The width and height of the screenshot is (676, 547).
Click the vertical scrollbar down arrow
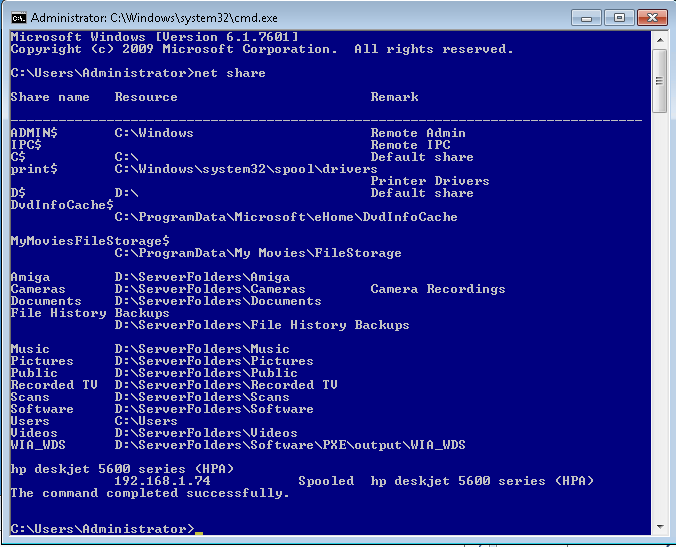click(x=659, y=526)
